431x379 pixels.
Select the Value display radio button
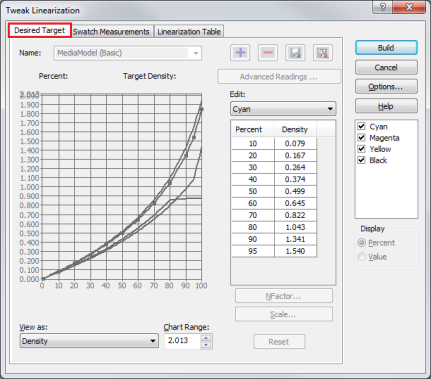pos(361,257)
